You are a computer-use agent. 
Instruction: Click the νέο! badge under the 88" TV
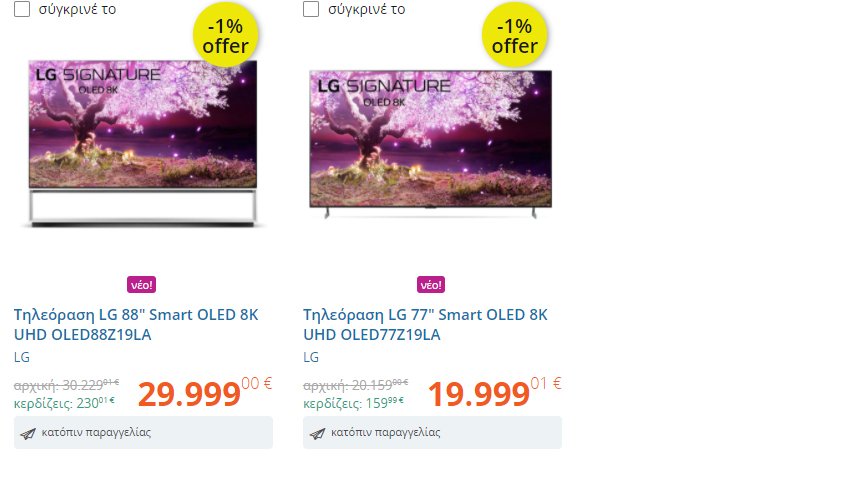pos(142,285)
